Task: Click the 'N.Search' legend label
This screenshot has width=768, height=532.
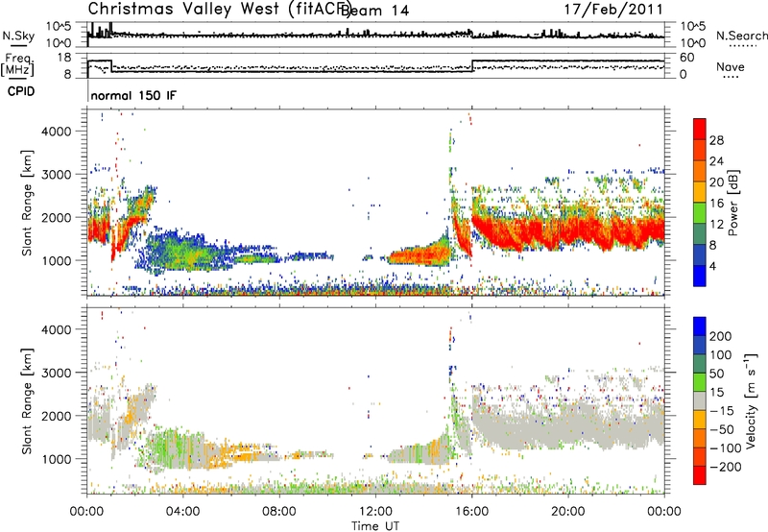Action: click(x=741, y=36)
